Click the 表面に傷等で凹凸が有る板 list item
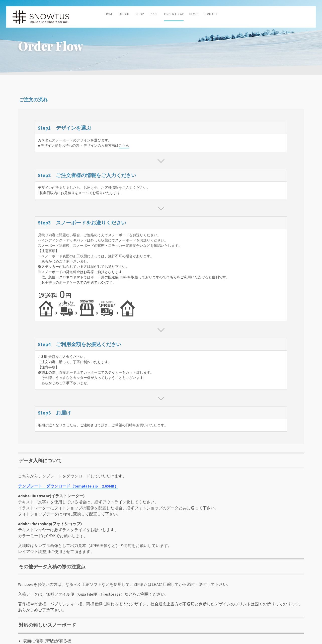Viewport: 322px width, 644px height. point(47,641)
